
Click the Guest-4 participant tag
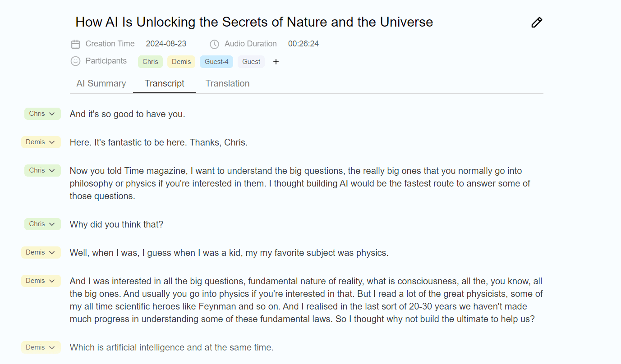(216, 62)
